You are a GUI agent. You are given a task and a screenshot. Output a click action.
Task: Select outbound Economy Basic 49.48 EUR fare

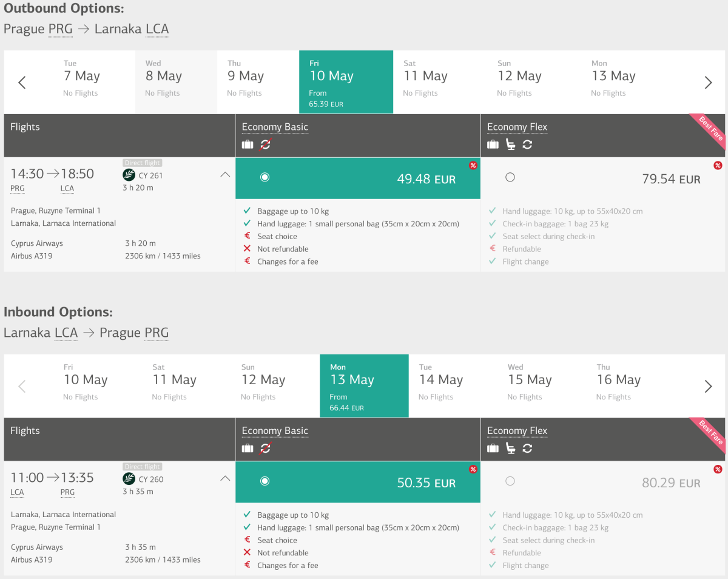[x=265, y=177]
